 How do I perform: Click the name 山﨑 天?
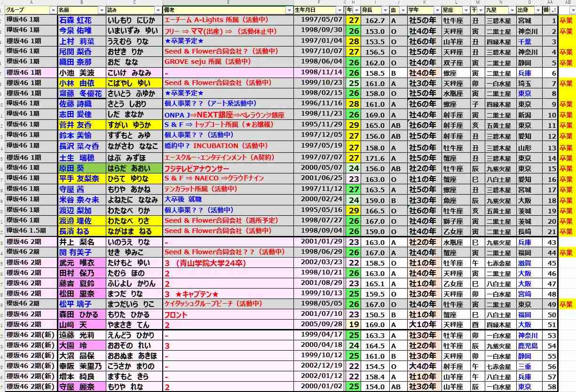point(82,325)
